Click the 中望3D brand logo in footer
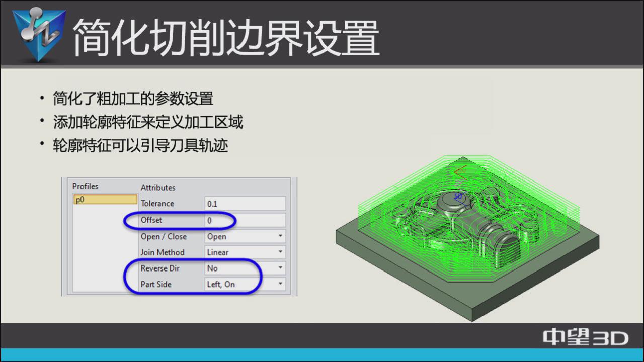This screenshot has width=644, height=362. [585, 338]
